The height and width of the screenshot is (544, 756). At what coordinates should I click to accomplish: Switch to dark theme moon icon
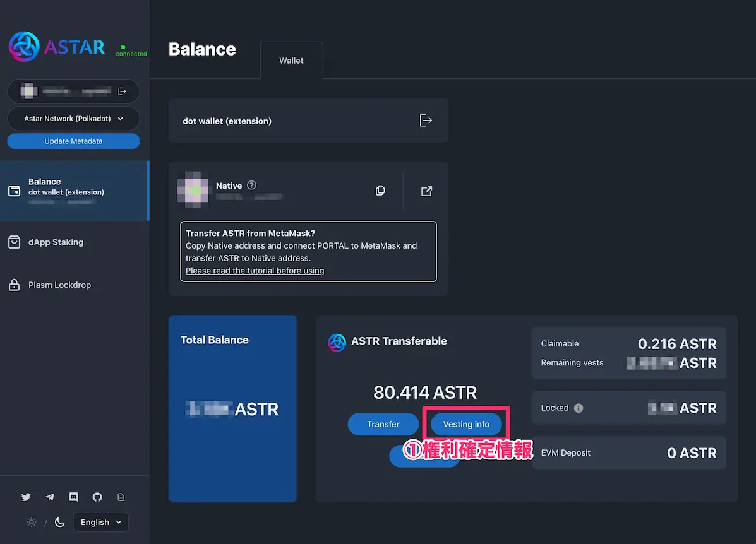click(60, 523)
